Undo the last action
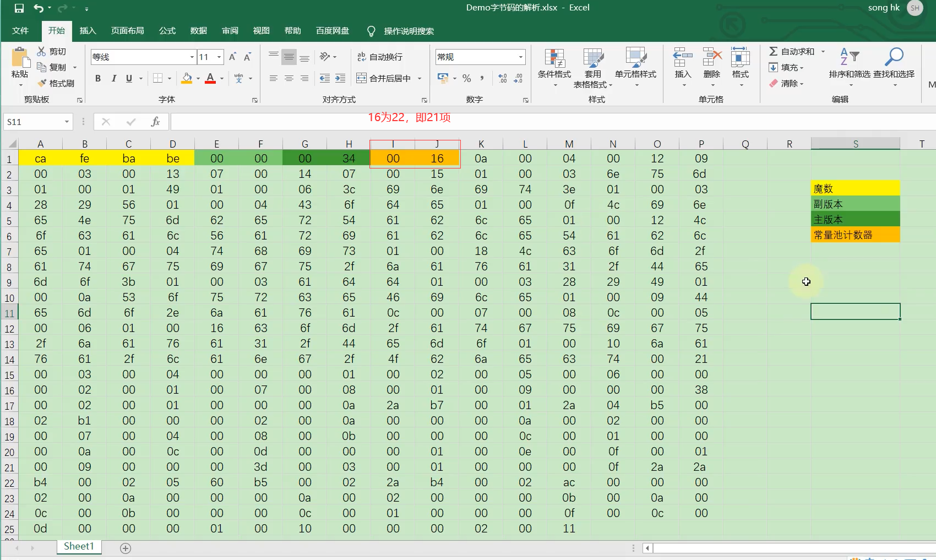Screen dimensions: 936x560 pyautogui.click(x=39, y=8)
